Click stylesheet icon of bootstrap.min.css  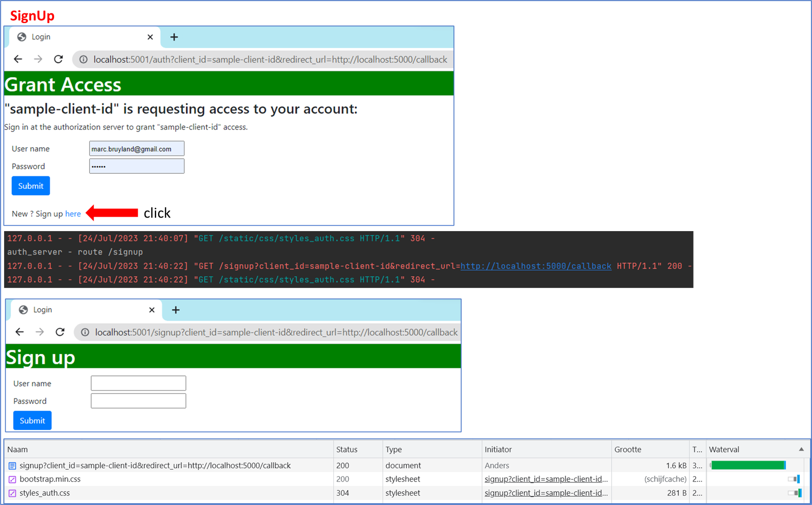pos(12,479)
